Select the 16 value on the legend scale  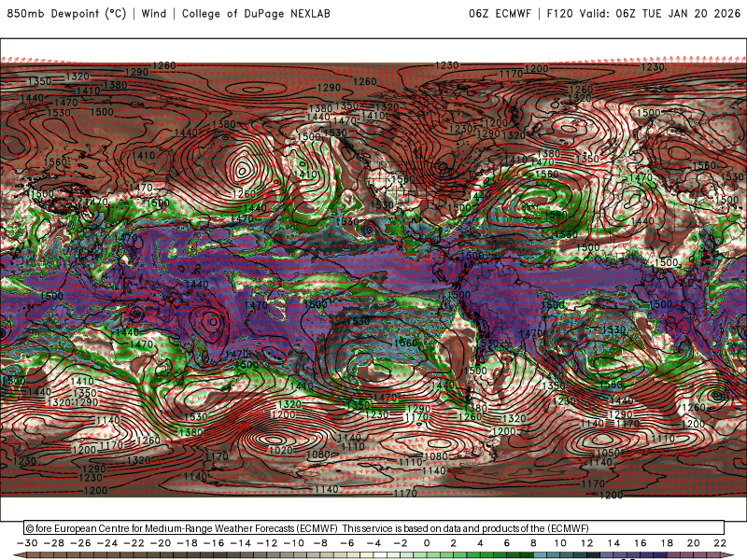(x=641, y=543)
